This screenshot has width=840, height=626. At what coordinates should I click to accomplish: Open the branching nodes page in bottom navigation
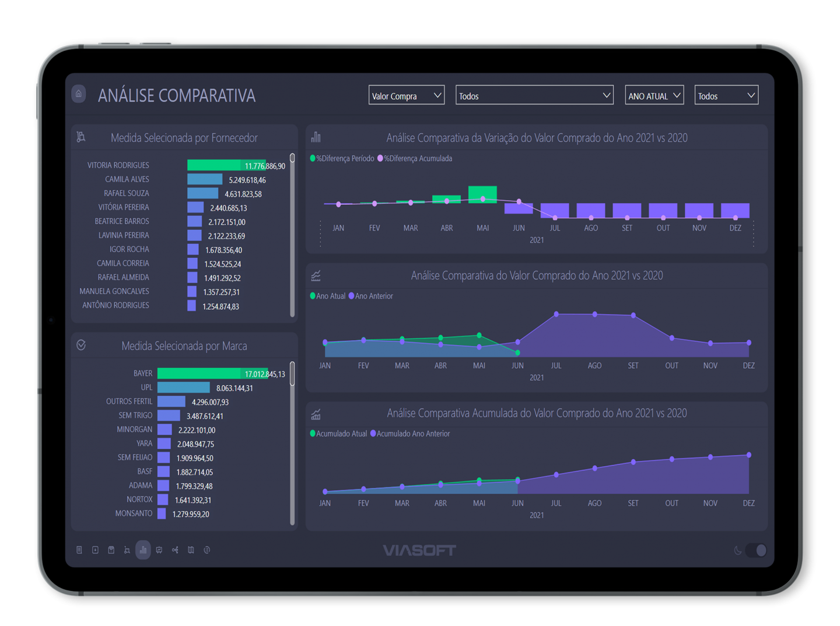[x=175, y=550]
